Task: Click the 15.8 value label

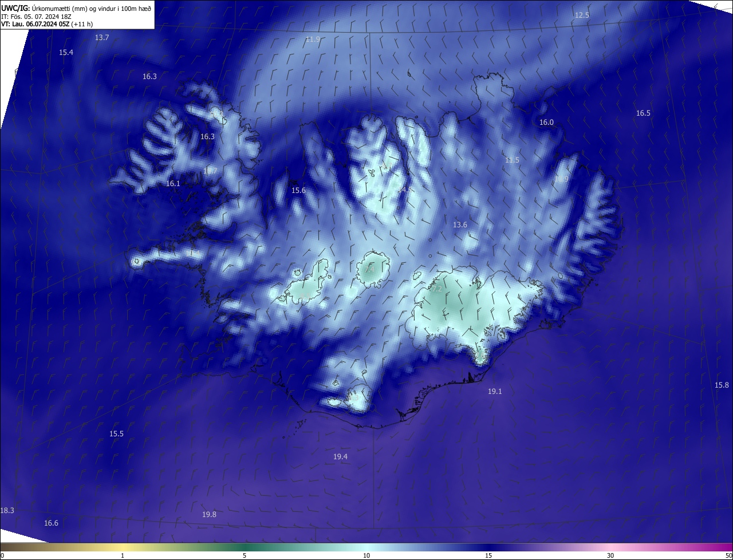Action: tap(722, 385)
